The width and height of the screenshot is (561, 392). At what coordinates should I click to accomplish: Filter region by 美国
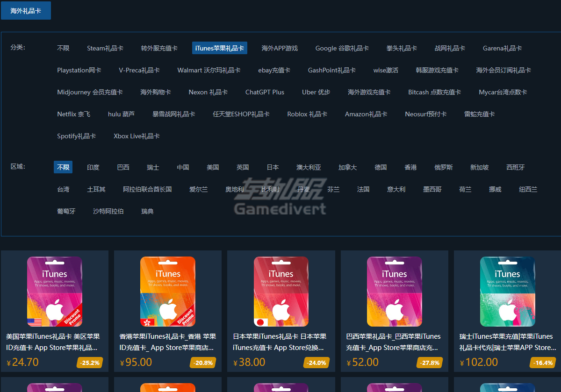[213, 167]
